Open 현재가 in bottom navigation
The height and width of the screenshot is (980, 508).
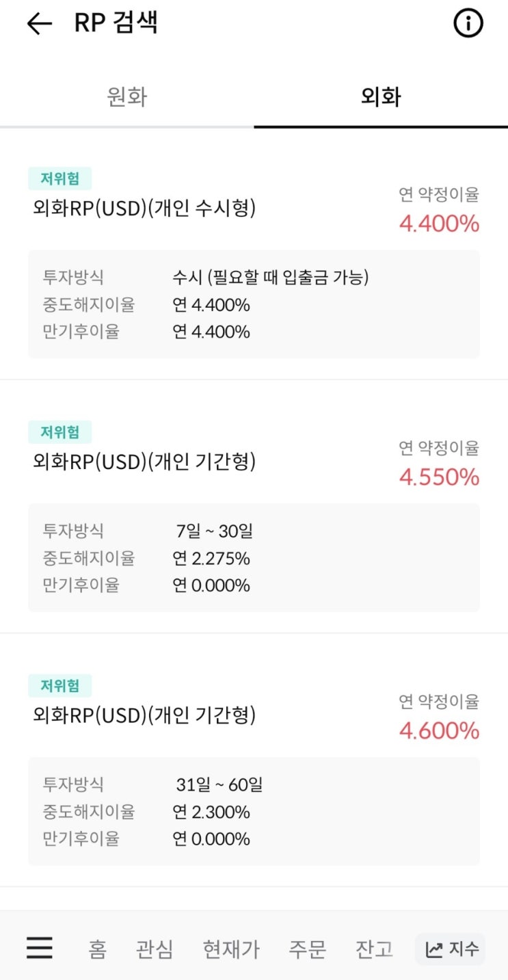[231, 949]
